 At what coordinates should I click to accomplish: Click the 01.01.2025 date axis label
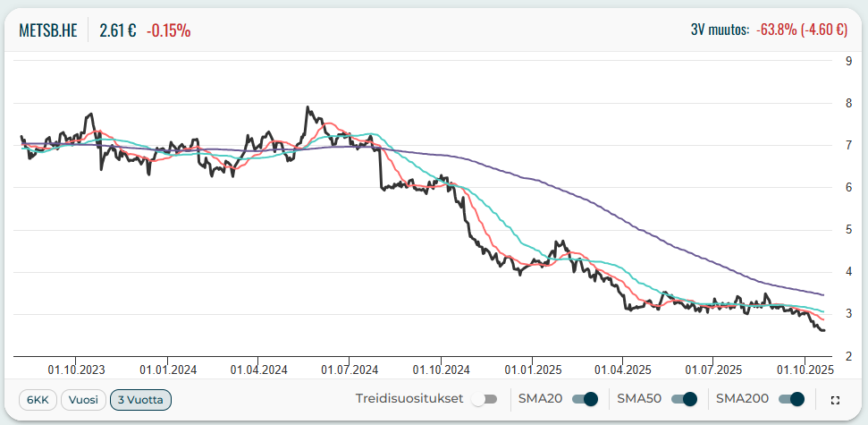532,368
